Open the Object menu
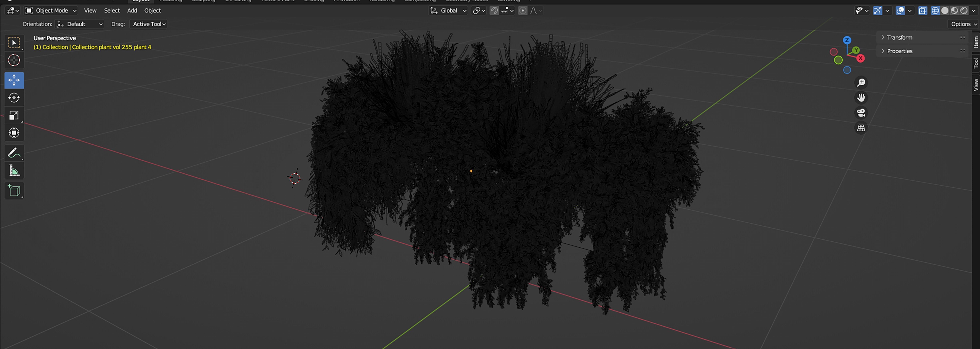980x349 pixels. [153, 11]
